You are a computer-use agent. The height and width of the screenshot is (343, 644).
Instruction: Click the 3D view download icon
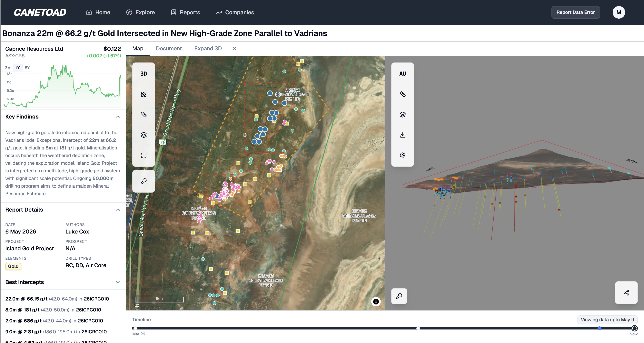(402, 135)
